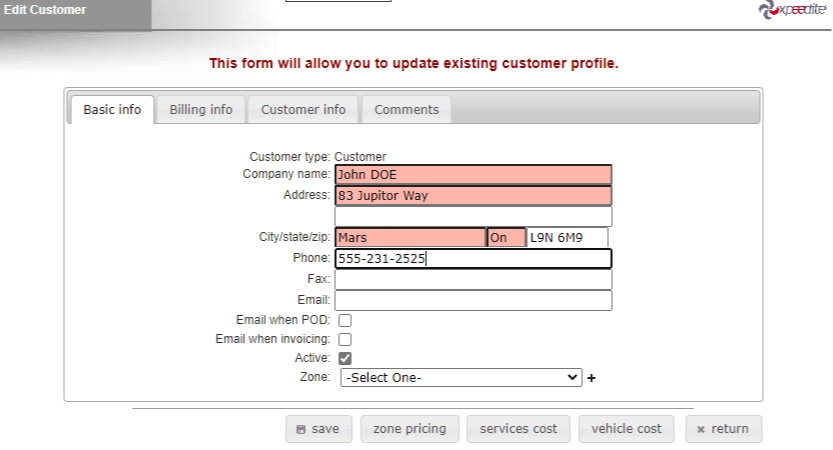Select the Comments tab

[x=406, y=110]
